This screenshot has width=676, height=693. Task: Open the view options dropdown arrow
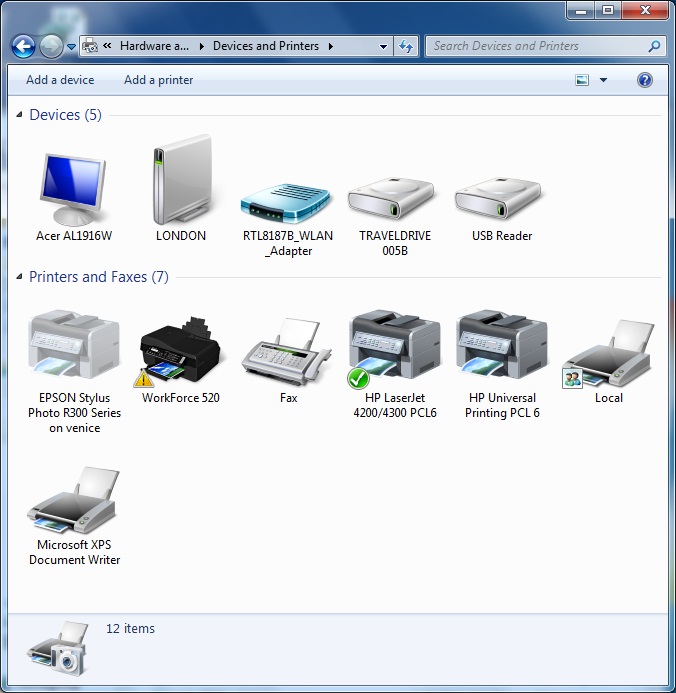(x=603, y=80)
